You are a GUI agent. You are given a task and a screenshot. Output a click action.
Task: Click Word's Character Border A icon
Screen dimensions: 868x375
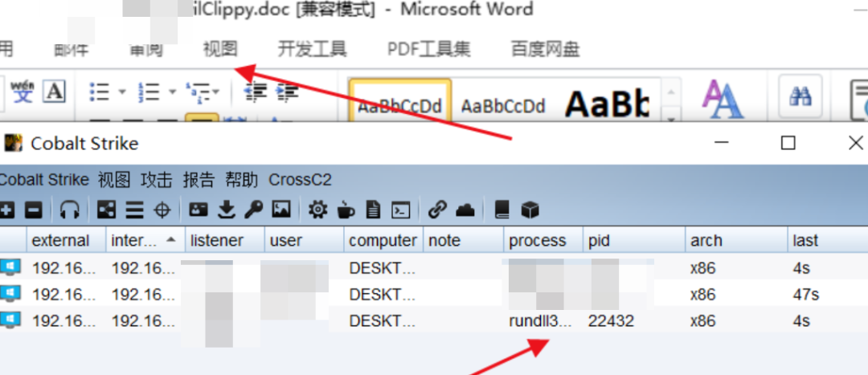click(55, 92)
